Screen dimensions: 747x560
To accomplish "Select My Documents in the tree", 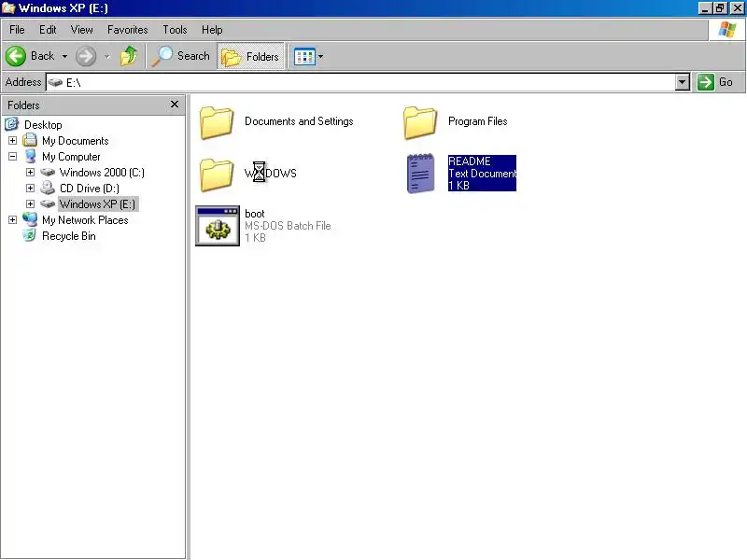I will 76,141.
